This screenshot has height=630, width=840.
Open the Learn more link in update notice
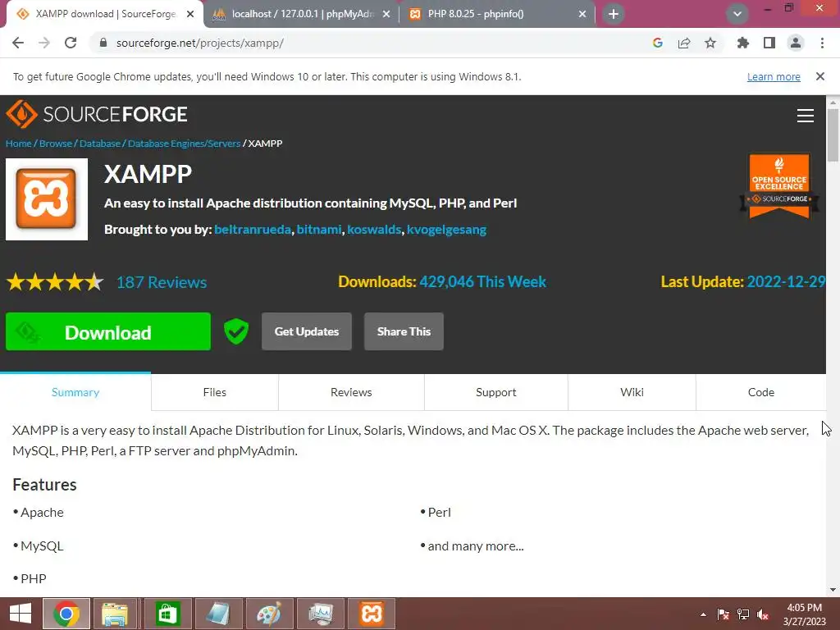[x=774, y=76]
